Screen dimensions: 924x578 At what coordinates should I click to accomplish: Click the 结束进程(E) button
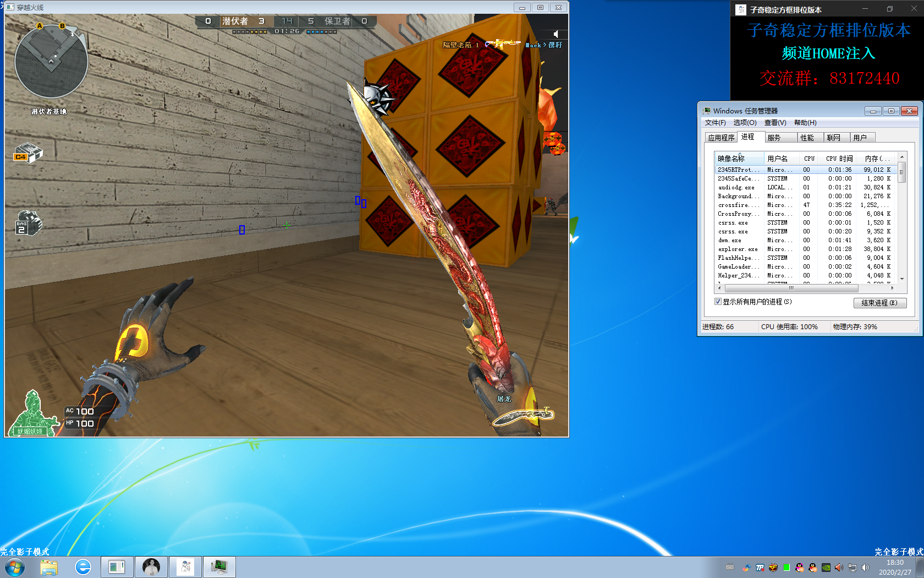click(x=880, y=303)
